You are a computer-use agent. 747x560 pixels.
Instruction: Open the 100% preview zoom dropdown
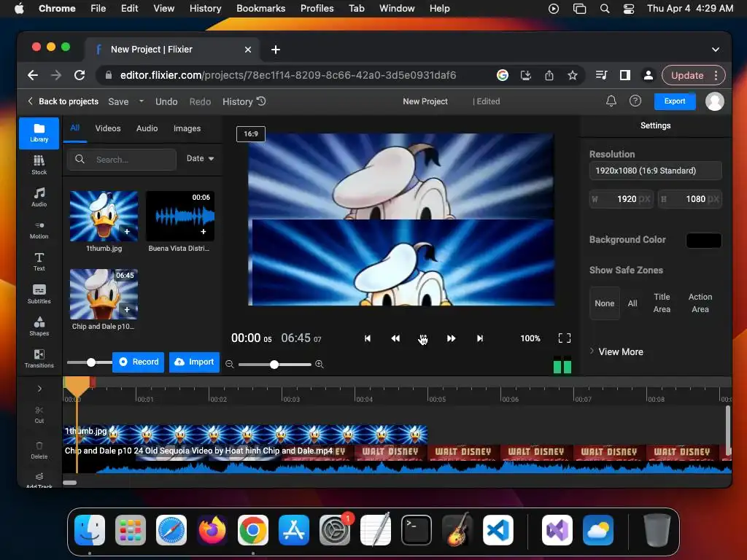pyautogui.click(x=530, y=338)
